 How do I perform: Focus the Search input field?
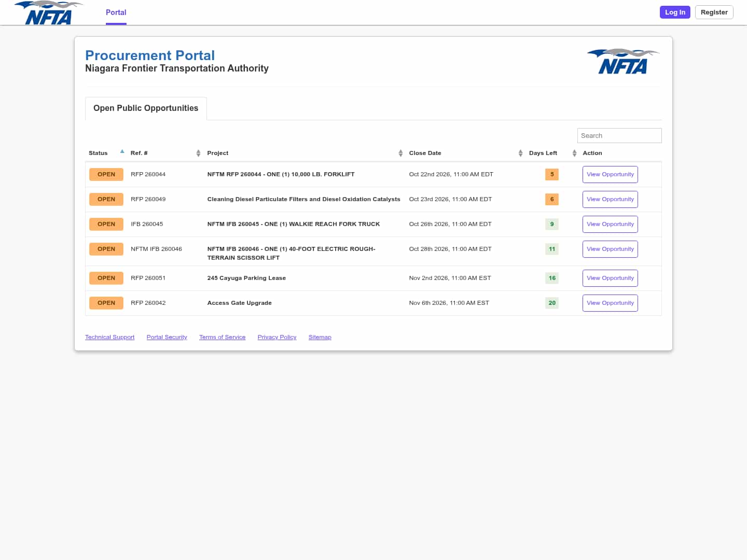point(619,135)
